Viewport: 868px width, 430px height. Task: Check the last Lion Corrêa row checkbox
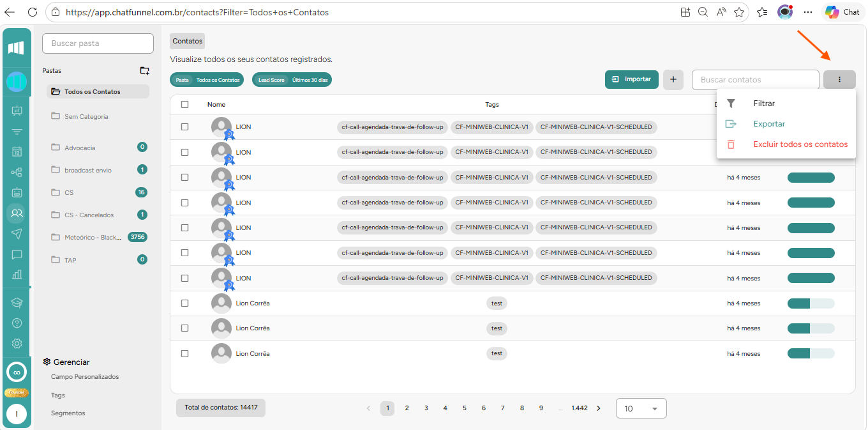tap(185, 353)
